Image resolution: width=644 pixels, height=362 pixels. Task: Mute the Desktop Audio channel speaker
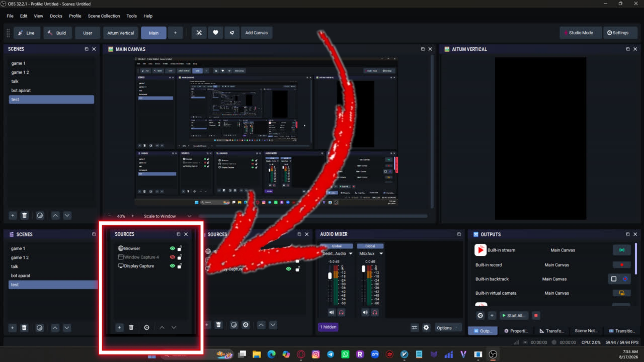pos(332,312)
